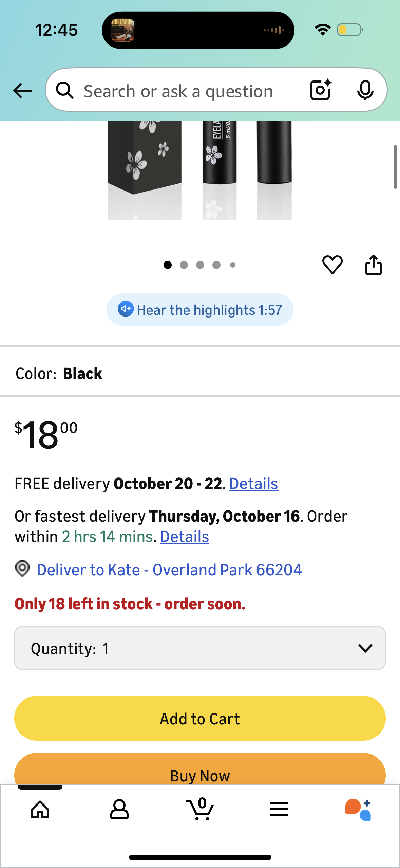Open Details for fastest delivery
Viewport: 400px width, 868px height.
pos(185,537)
